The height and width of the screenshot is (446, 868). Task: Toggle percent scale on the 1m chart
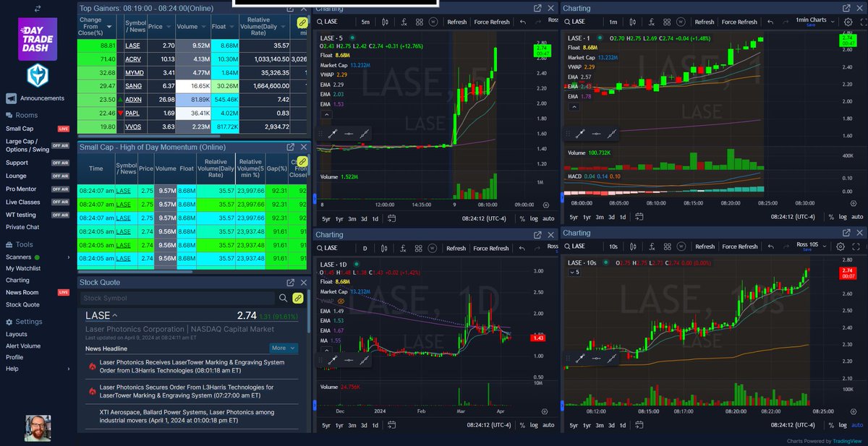(830, 217)
